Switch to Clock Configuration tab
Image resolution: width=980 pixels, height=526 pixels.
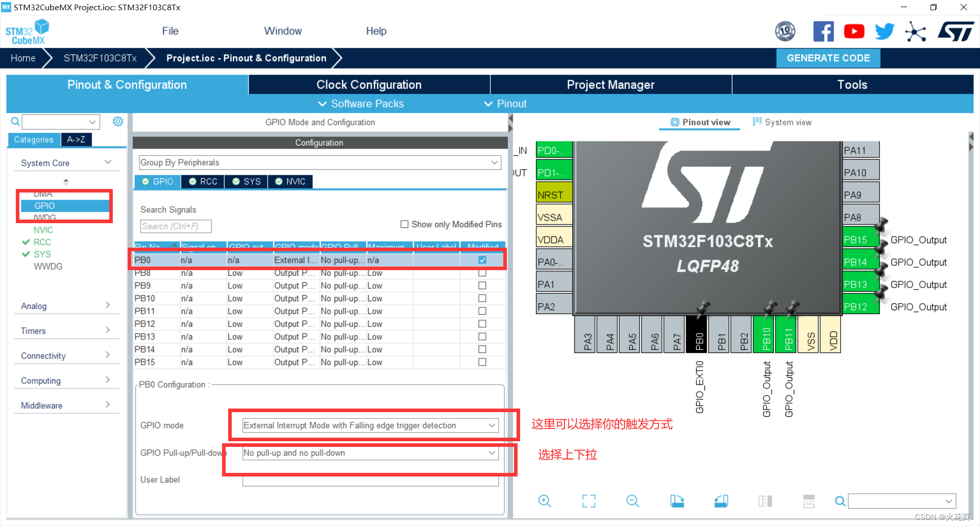coord(369,84)
